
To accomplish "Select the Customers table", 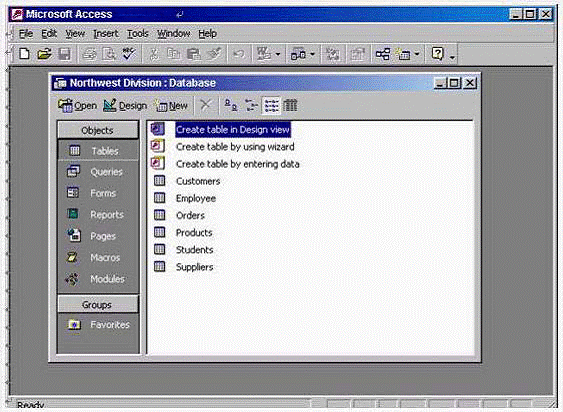I will (x=198, y=181).
